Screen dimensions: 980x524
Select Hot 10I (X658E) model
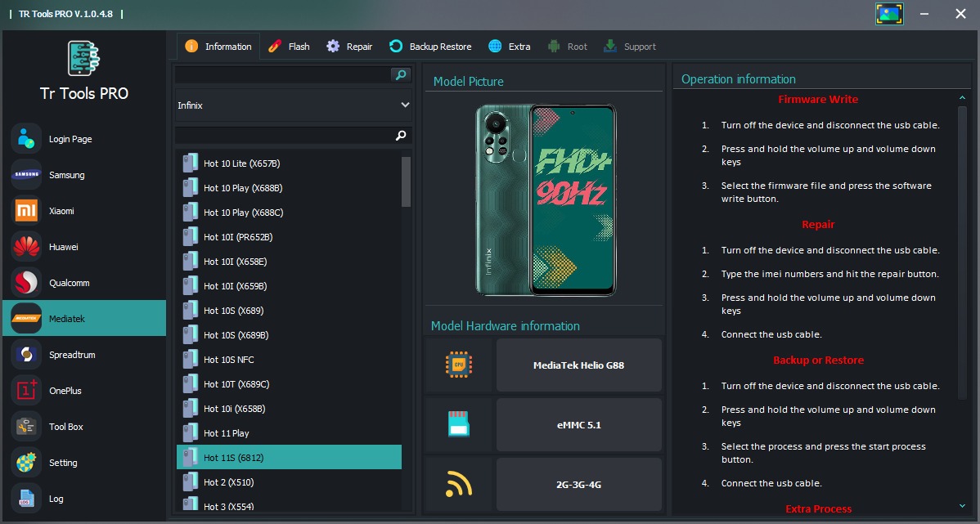[x=289, y=261]
